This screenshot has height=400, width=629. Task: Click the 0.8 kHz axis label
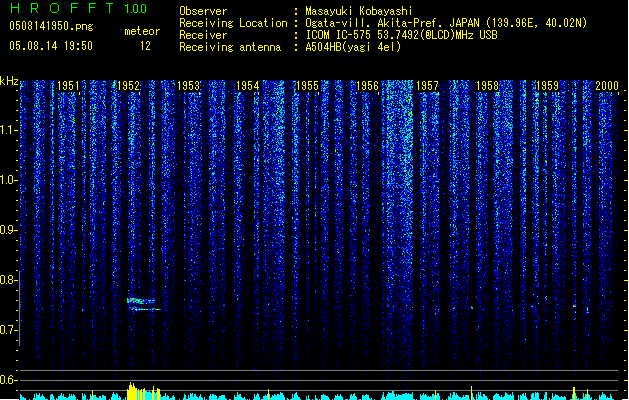click(8, 280)
